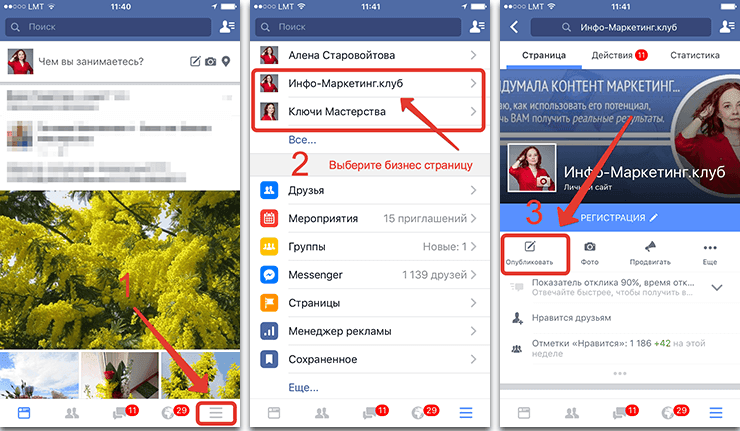Image resolution: width=740 pixels, height=431 pixels.
Task: Click 'Отметки «Нравится»: 1 186' row
Action: (x=620, y=348)
